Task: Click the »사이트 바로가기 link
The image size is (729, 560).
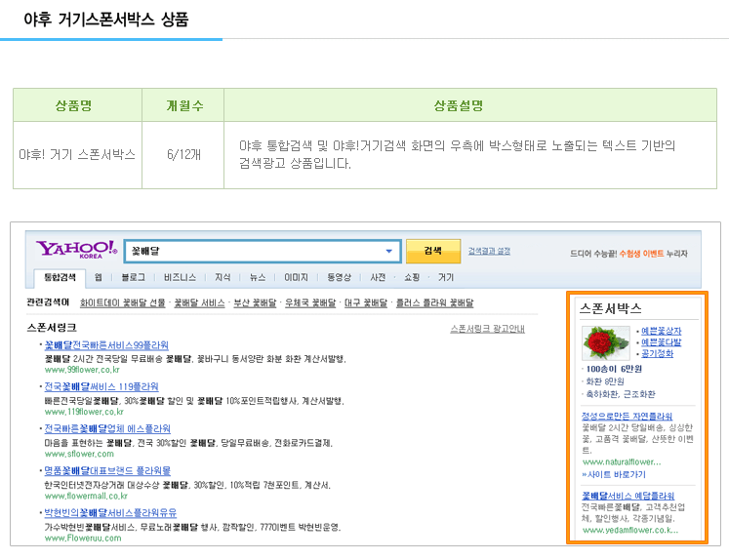Action: (614, 474)
